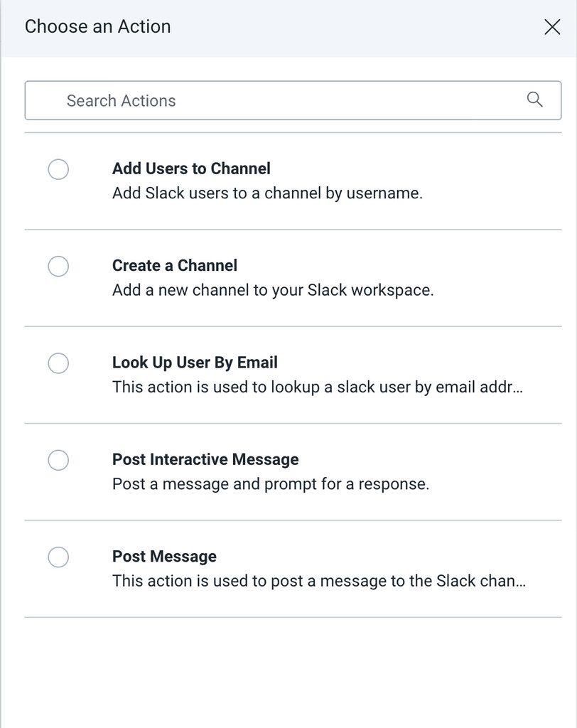
Task: Click the Post Message row description
Action: (318, 580)
